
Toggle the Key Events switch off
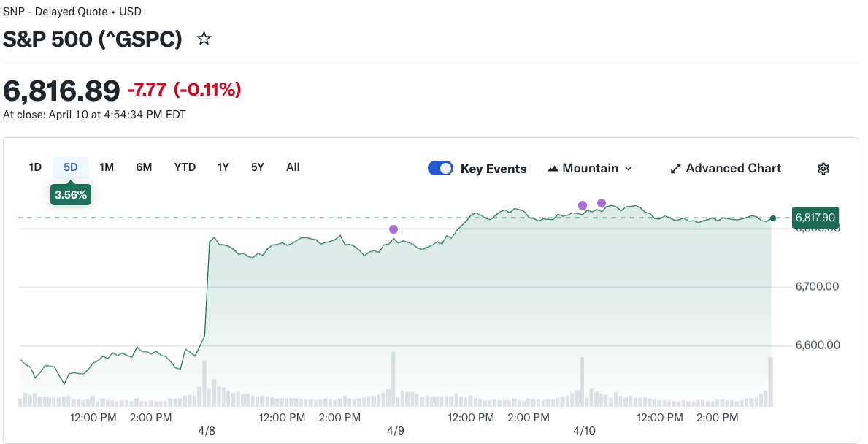[x=440, y=169]
